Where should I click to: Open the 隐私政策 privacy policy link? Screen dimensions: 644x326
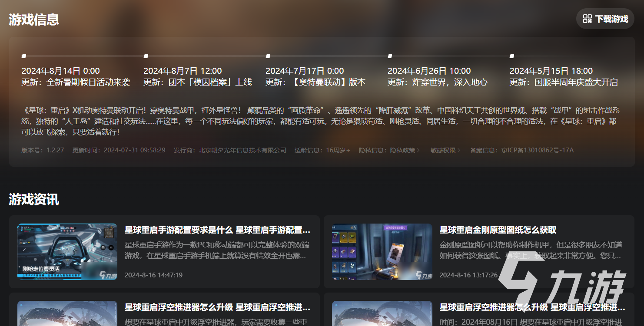click(x=402, y=150)
